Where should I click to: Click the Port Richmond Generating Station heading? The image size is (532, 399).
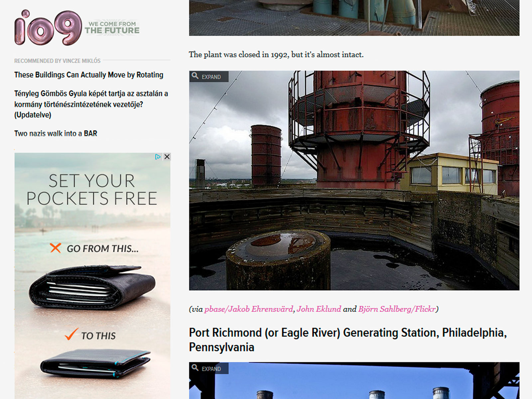click(348, 339)
